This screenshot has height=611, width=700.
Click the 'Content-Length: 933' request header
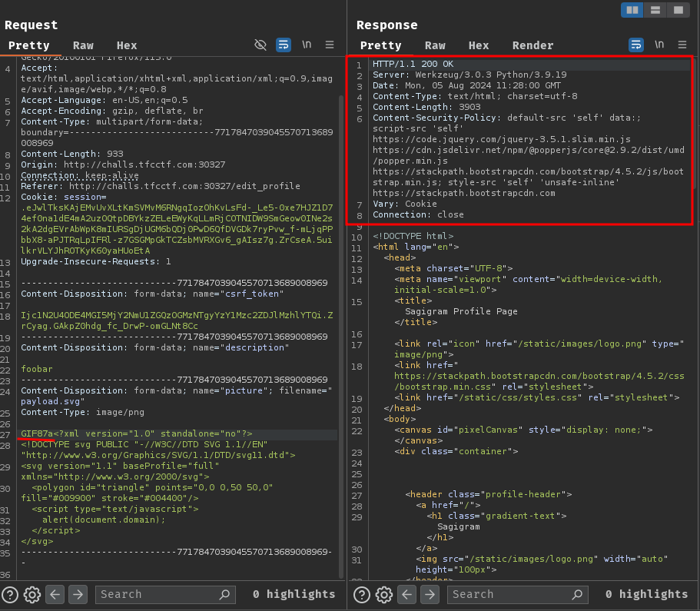[72, 154]
